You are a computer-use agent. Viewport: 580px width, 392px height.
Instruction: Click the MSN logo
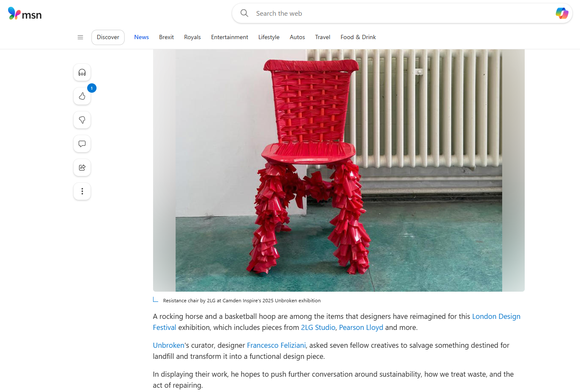25,14
